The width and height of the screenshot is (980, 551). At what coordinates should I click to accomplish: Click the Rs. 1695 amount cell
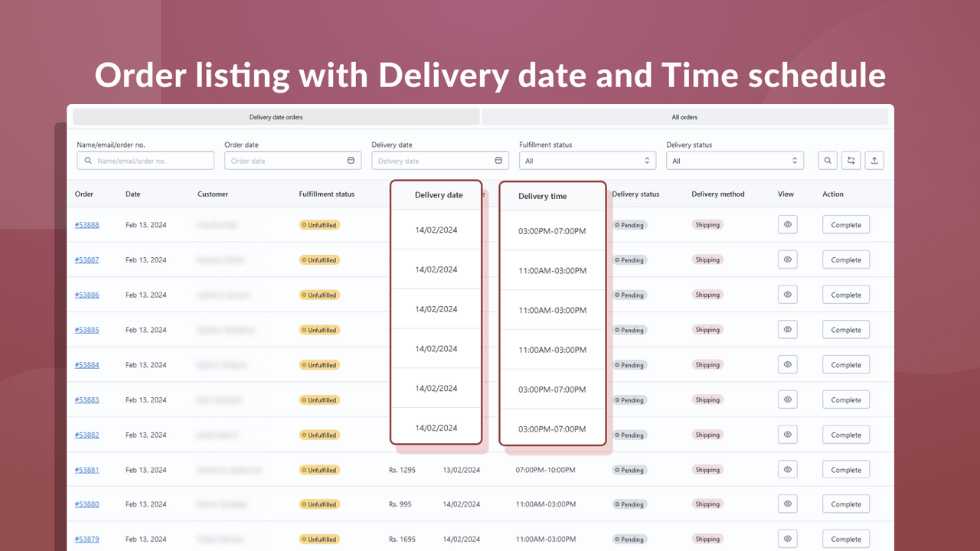point(402,540)
